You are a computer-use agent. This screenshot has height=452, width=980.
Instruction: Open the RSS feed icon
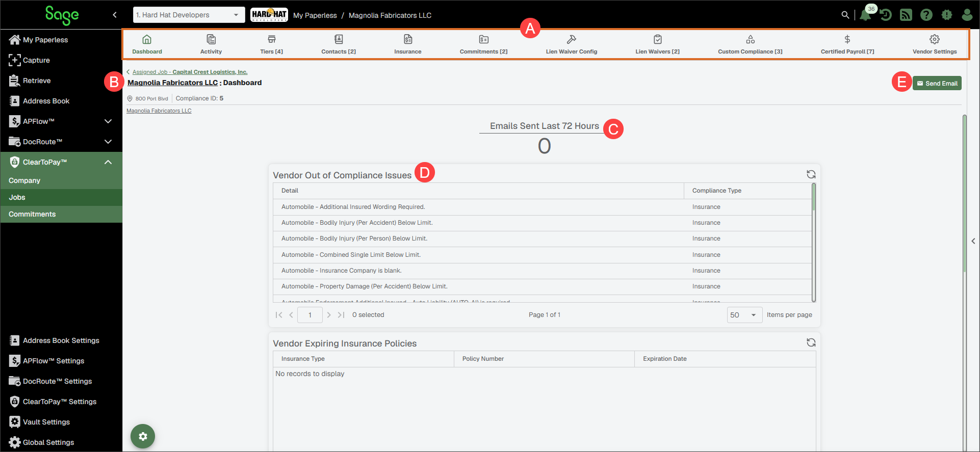(906, 15)
